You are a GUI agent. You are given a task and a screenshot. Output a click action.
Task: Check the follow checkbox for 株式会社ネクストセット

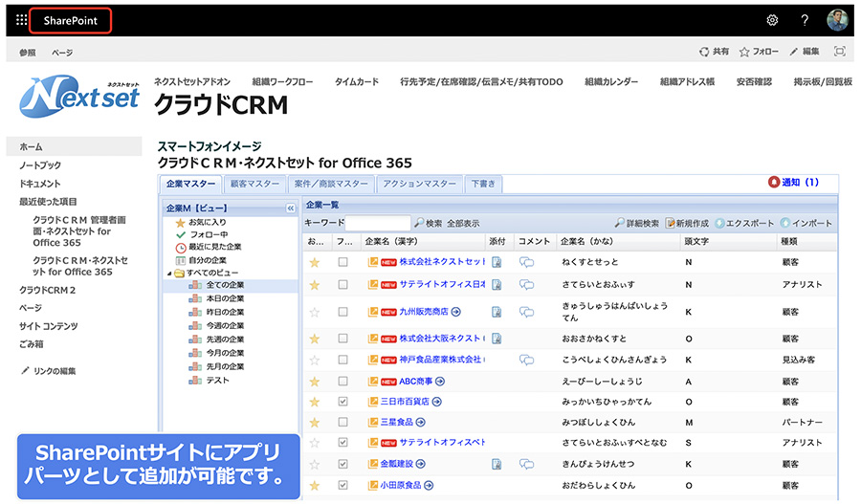[x=342, y=261]
